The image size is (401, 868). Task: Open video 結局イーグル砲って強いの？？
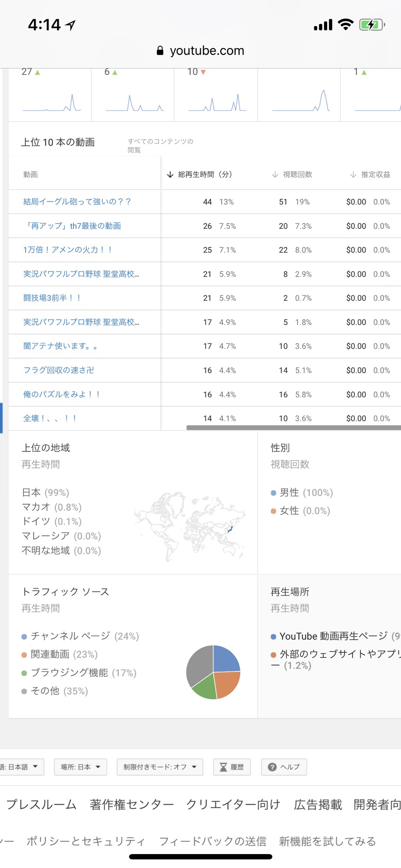point(77,202)
